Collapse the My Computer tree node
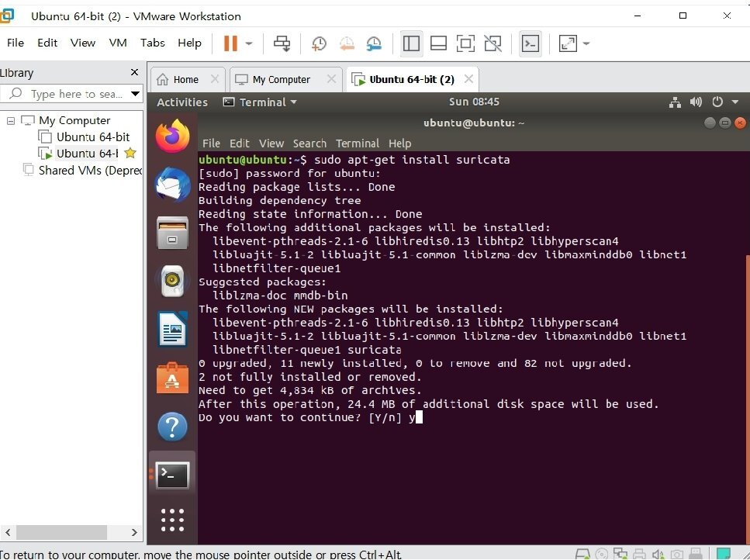750x560 pixels. (x=11, y=121)
